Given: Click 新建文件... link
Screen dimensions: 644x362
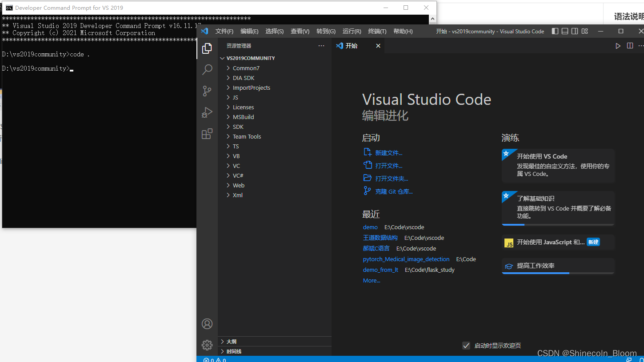Looking at the screenshot, I should [389, 153].
